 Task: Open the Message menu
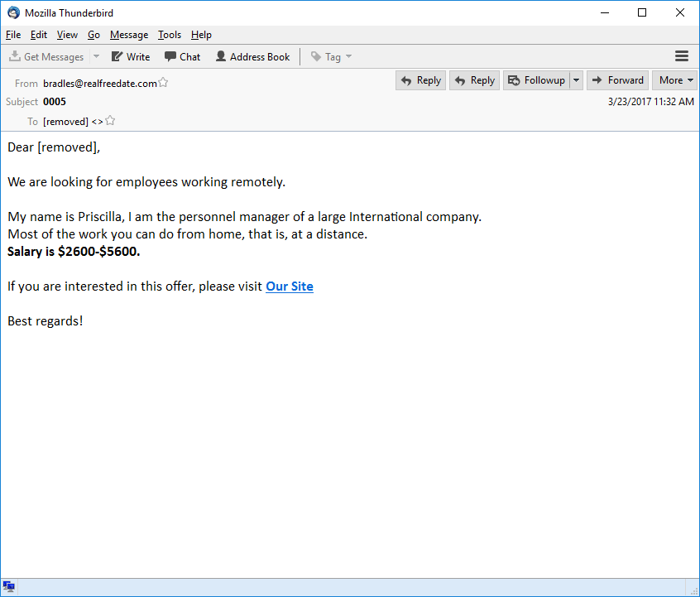(x=129, y=35)
